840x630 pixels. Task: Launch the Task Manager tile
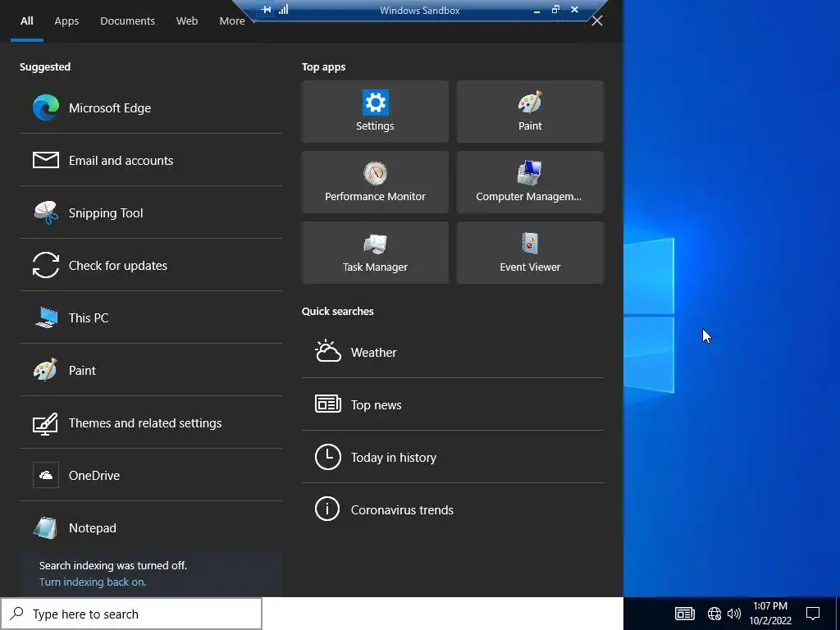[375, 253]
